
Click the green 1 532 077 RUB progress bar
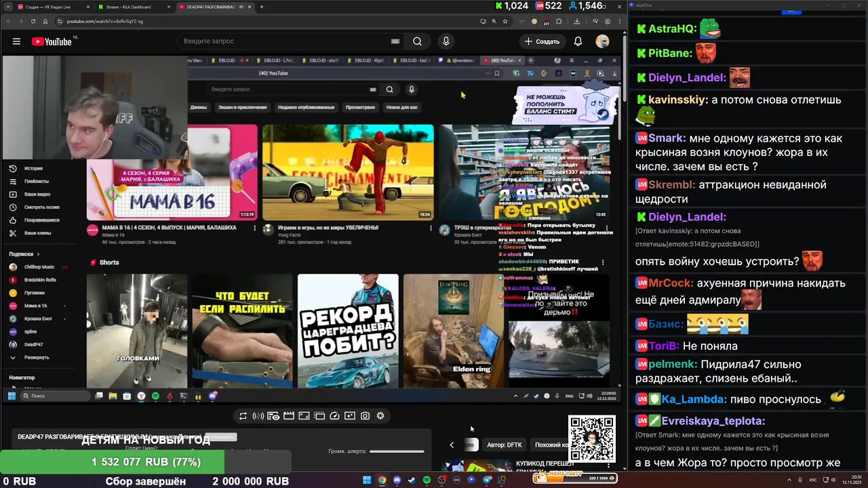[112, 462]
